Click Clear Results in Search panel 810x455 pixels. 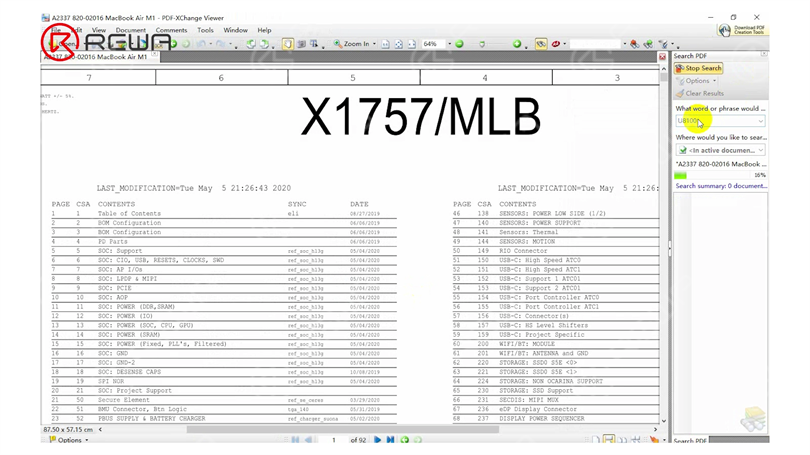(699, 93)
